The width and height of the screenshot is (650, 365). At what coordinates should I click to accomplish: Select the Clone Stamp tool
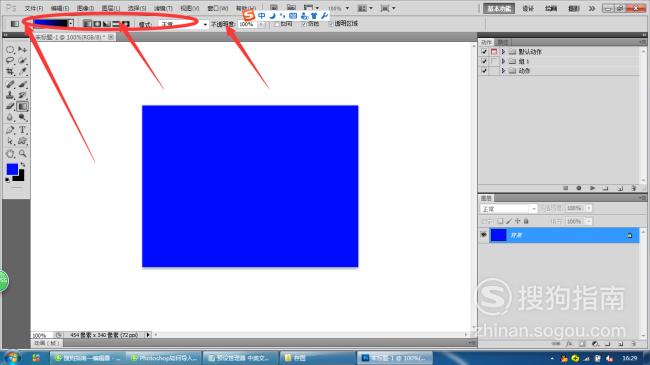[x=10, y=95]
